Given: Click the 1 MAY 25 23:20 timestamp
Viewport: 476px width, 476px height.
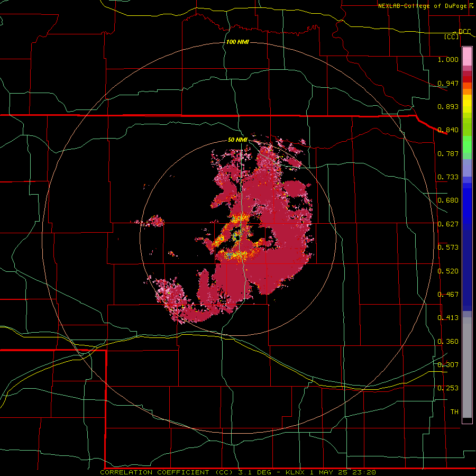Looking at the screenshot, I should (x=343, y=472).
